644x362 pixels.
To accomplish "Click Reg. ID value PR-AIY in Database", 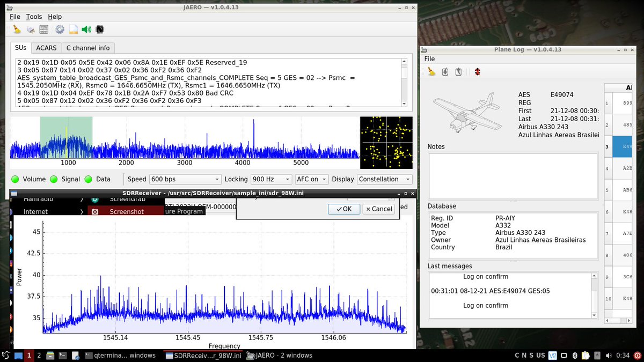I will click(x=506, y=218).
